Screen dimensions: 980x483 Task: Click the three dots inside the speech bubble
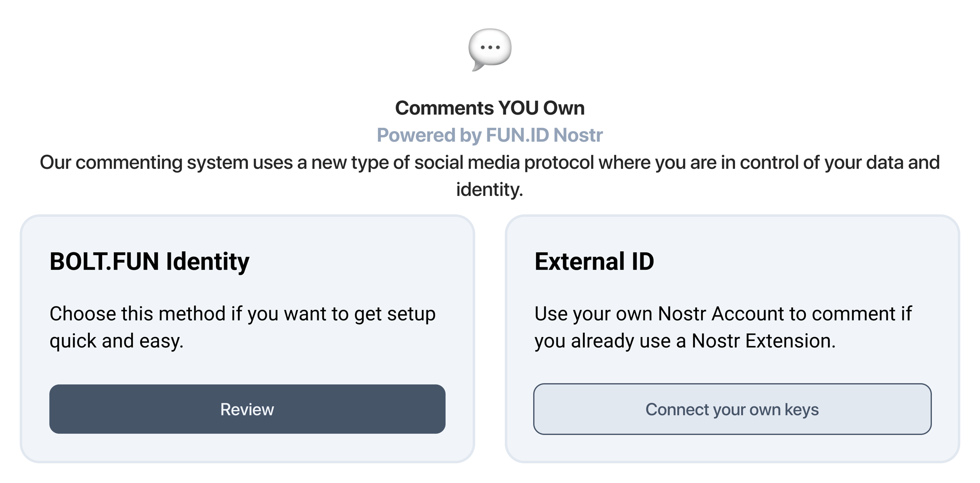(490, 47)
